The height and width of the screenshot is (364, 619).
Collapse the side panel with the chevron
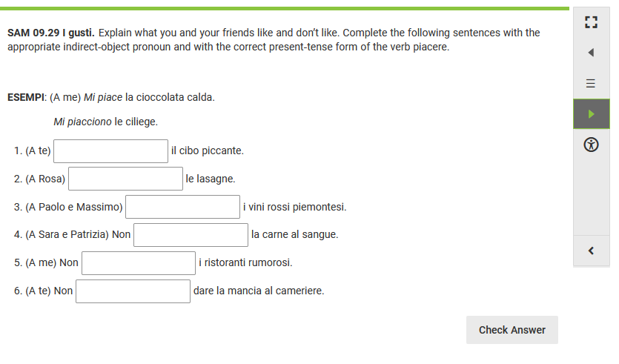point(591,251)
